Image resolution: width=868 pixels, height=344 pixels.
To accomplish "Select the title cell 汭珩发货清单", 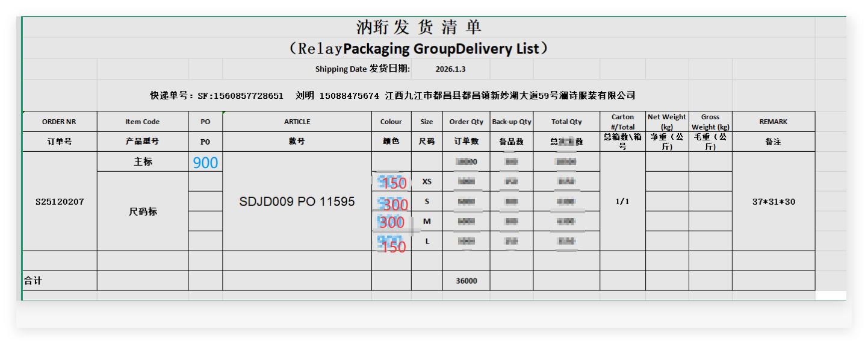I will click(x=418, y=28).
